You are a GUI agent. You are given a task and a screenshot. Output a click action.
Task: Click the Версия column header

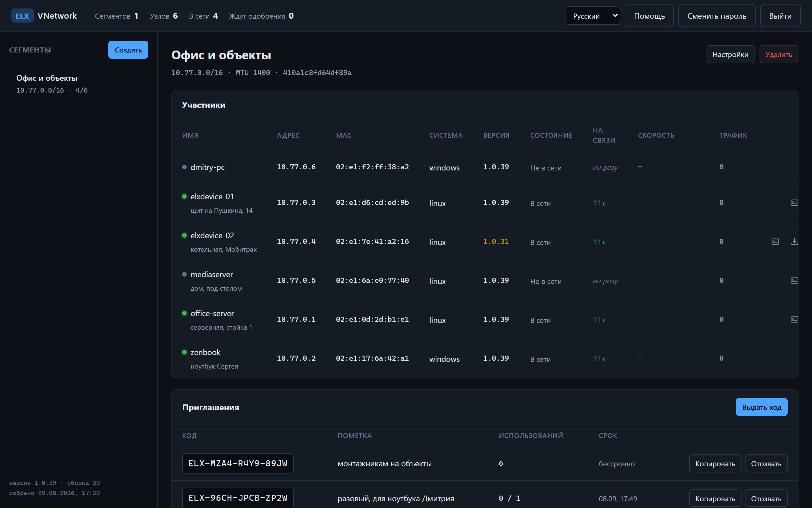point(496,135)
